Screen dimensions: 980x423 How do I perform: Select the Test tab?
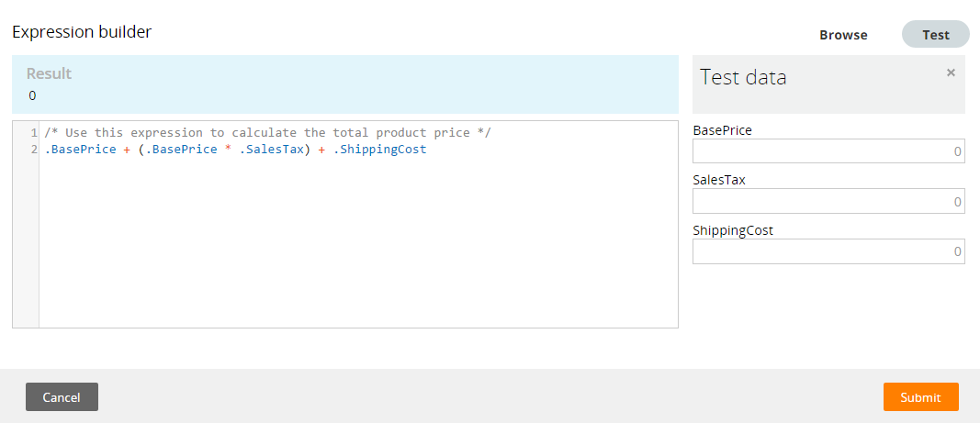pyautogui.click(x=936, y=34)
